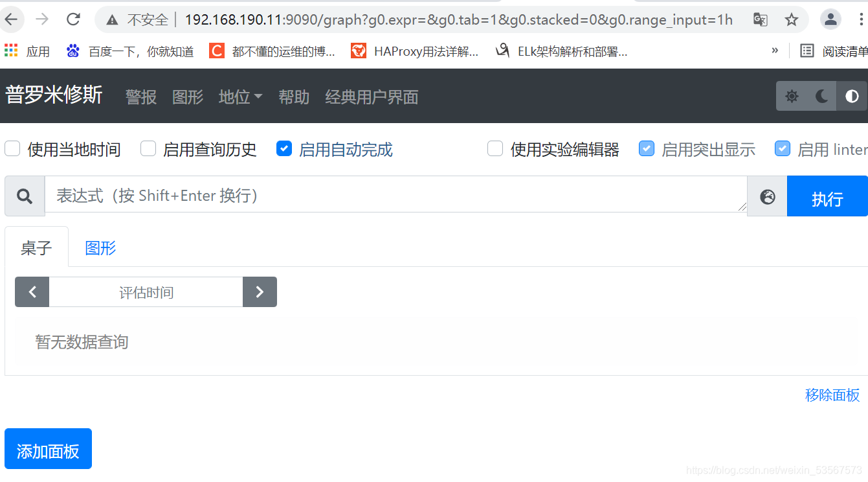Open HAProxy用法详解 bookmark
868x482 pixels.
click(x=414, y=51)
